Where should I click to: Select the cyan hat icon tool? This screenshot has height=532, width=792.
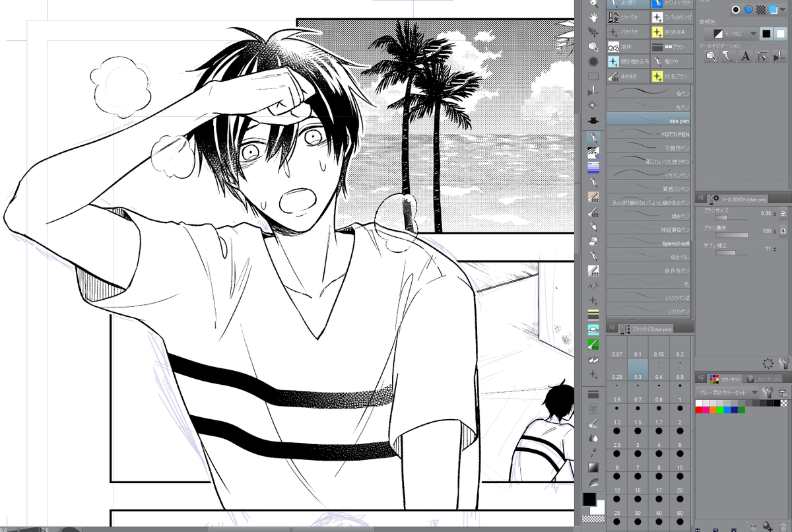(593, 328)
